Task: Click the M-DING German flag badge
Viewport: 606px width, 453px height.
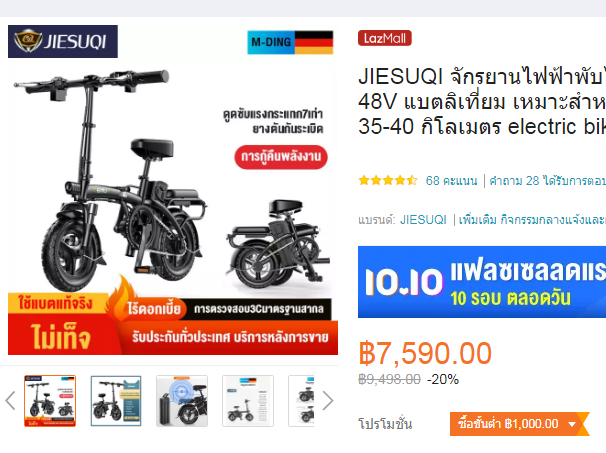Action: [x=290, y=42]
